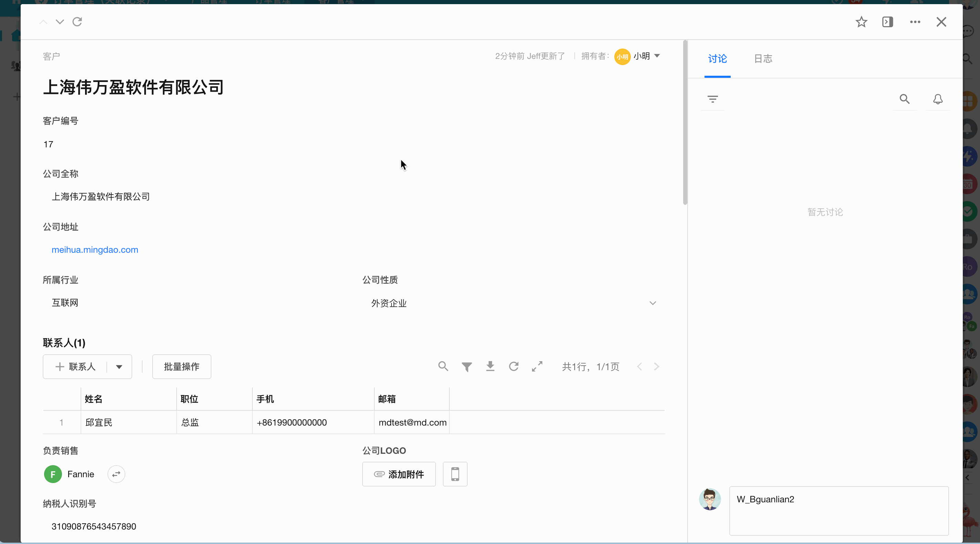Upload the logo from mobile phone

[x=455, y=474]
